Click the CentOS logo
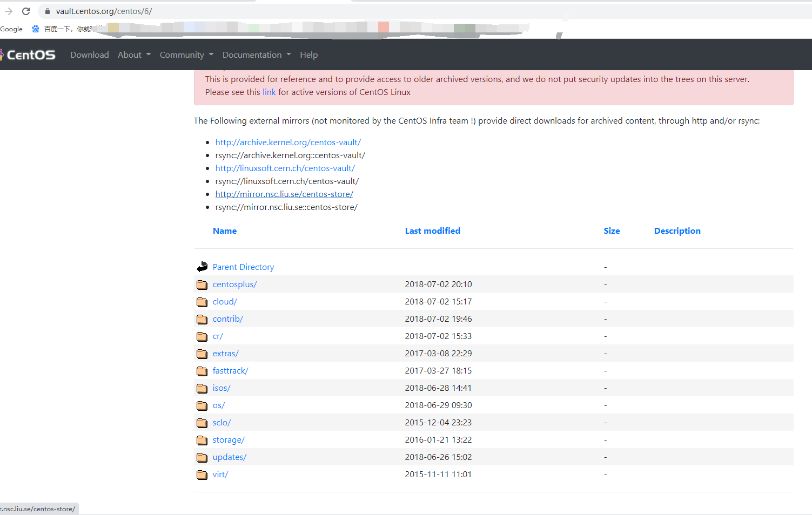 [x=28, y=55]
